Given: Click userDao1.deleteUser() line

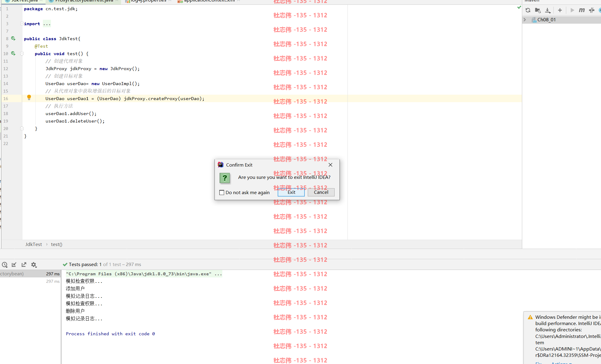Looking at the screenshot, I should click(75, 121).
